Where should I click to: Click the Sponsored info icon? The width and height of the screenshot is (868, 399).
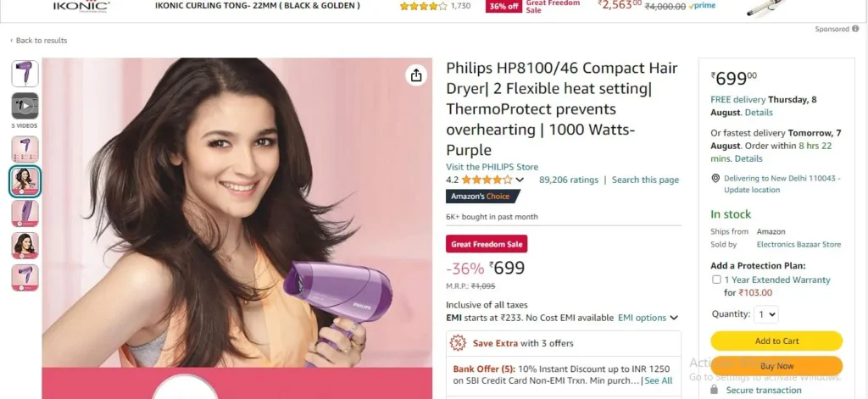855,29
